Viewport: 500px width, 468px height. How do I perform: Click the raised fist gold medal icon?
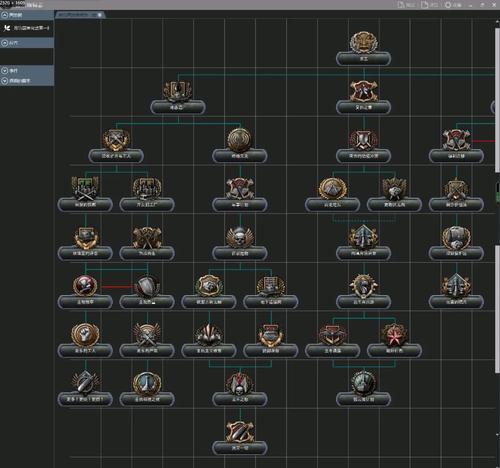85,335
